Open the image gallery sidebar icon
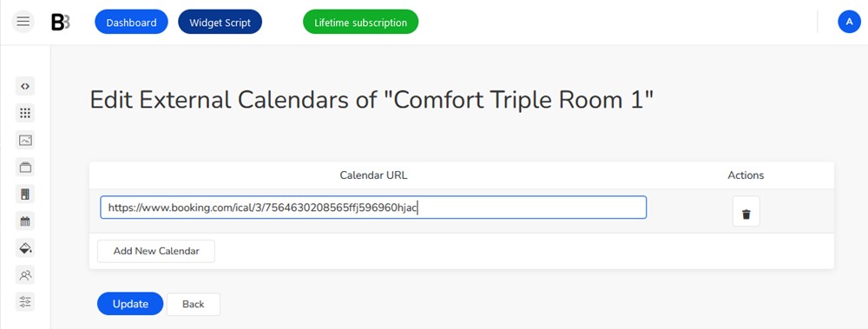Screen dimensions: 868x329 25,140
